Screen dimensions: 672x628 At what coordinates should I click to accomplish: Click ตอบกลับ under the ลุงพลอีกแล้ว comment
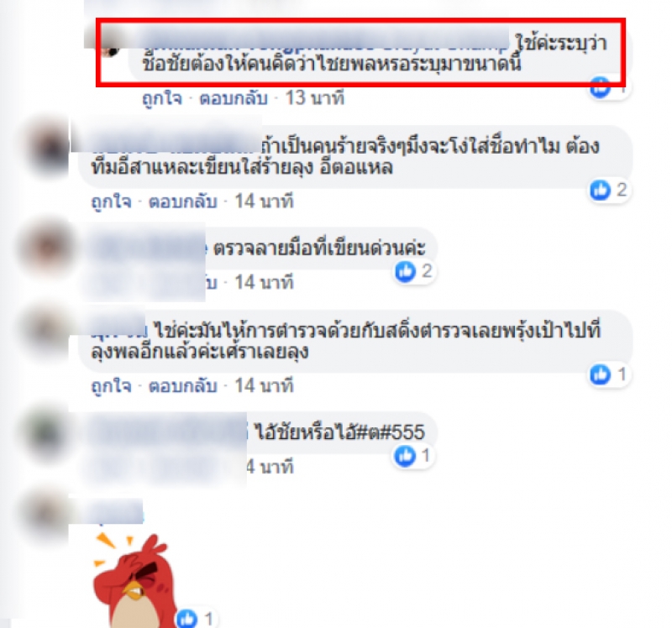(x=182, y=386)
